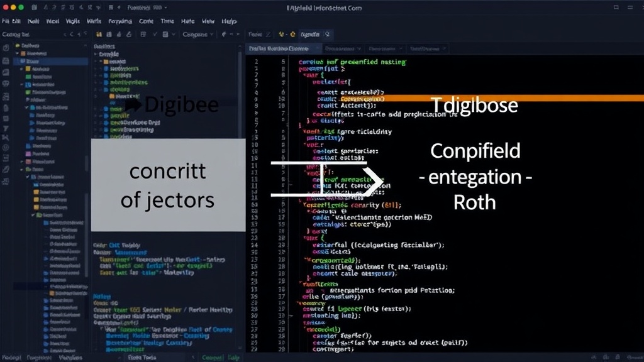Open the Conpene dropdown in the toolbar
644x362 pixels.
pyautogui.click(x=198, y=35)
